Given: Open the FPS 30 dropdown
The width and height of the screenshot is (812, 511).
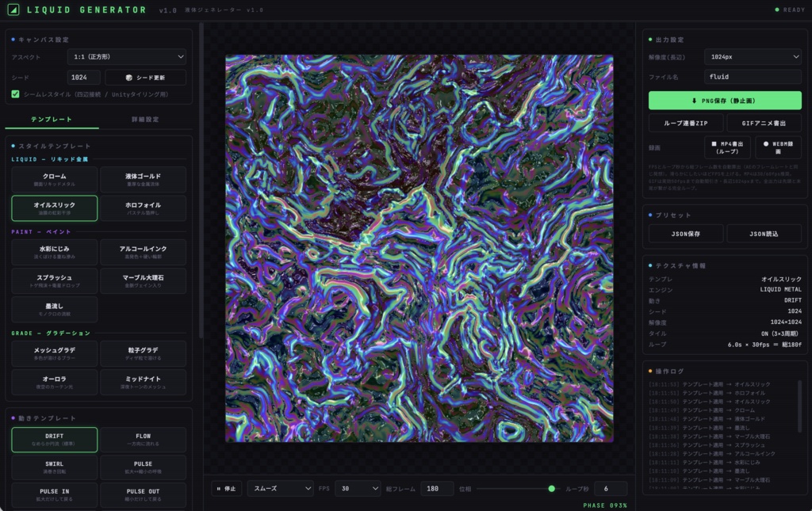Looking at the screenshot, I should (358, 489).
